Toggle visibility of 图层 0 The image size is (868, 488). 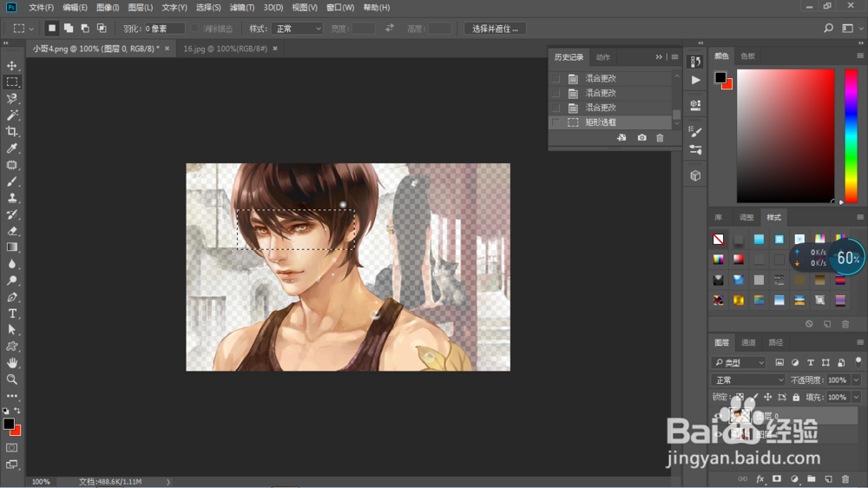pyautogui.click(x=718, y=415)
